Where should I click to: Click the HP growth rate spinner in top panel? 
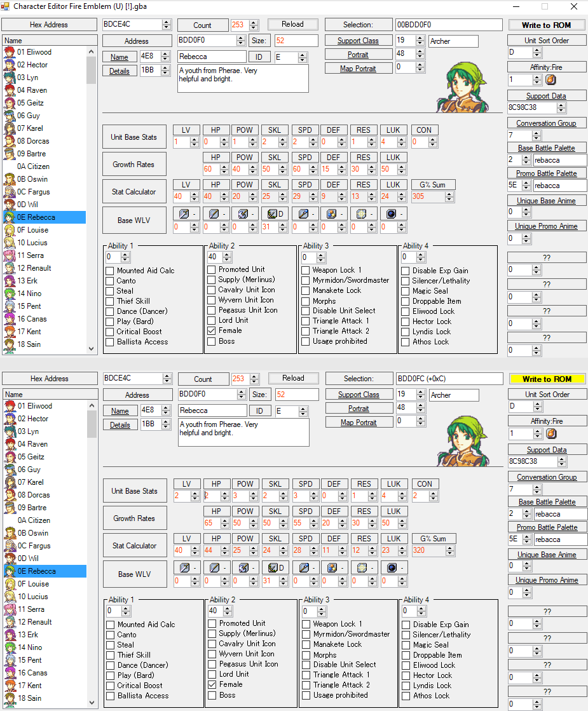(x=224, y=170)
